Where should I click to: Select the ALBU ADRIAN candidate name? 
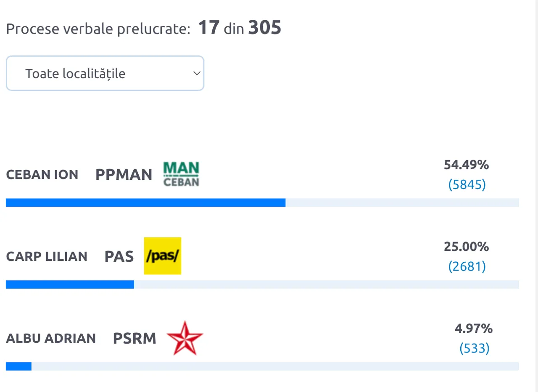pyautogui.click(x=51, y=338)
